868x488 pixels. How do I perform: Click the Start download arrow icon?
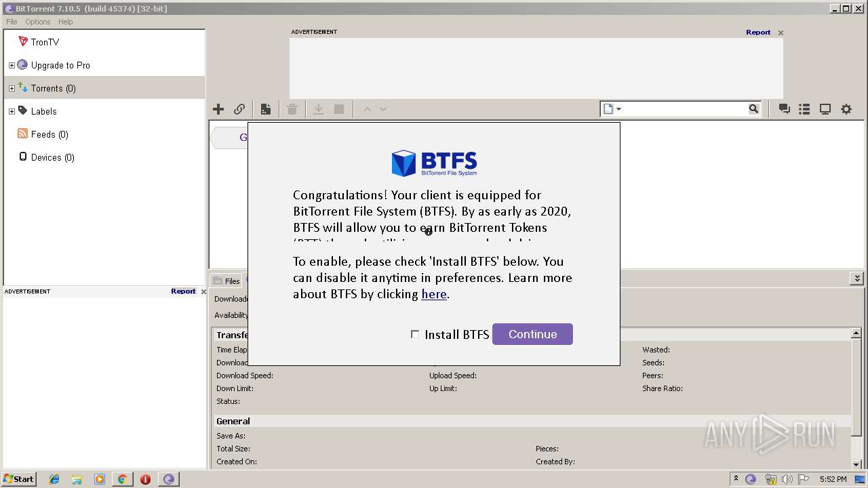[x=318, y=109]
